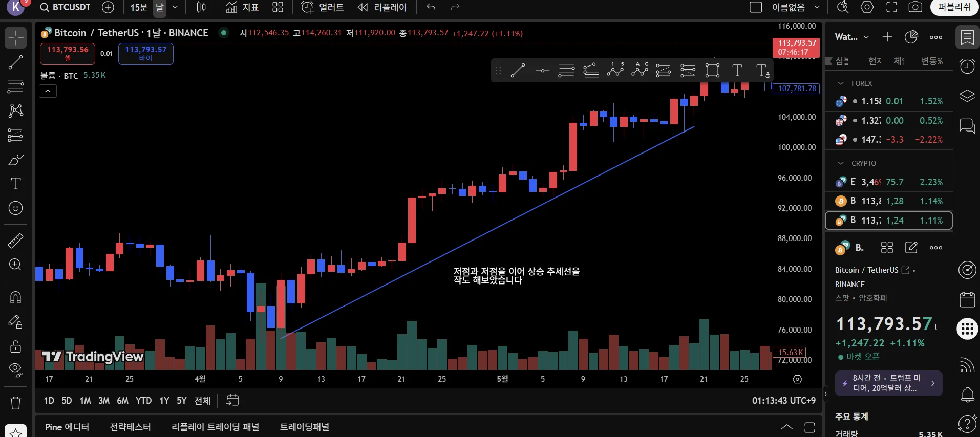Edit symbol note with pencil icon
This screenshot has width=980, height=437.
(911, 248)
